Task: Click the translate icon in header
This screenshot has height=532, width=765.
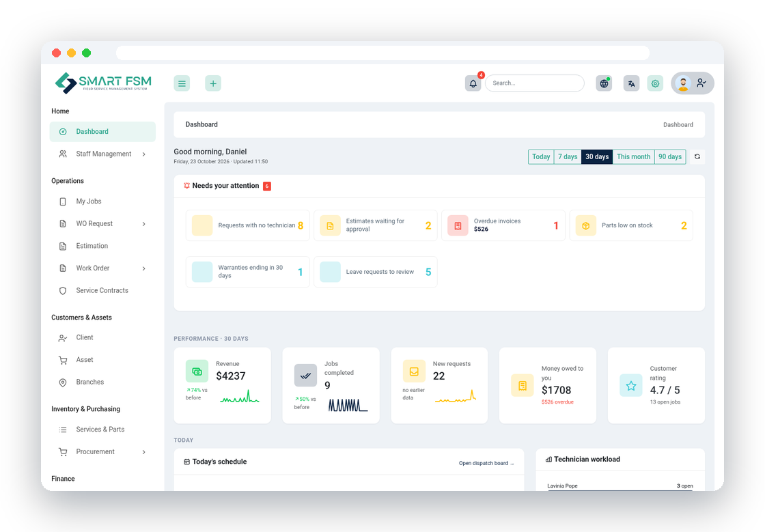Action: [x=631, y=83]
